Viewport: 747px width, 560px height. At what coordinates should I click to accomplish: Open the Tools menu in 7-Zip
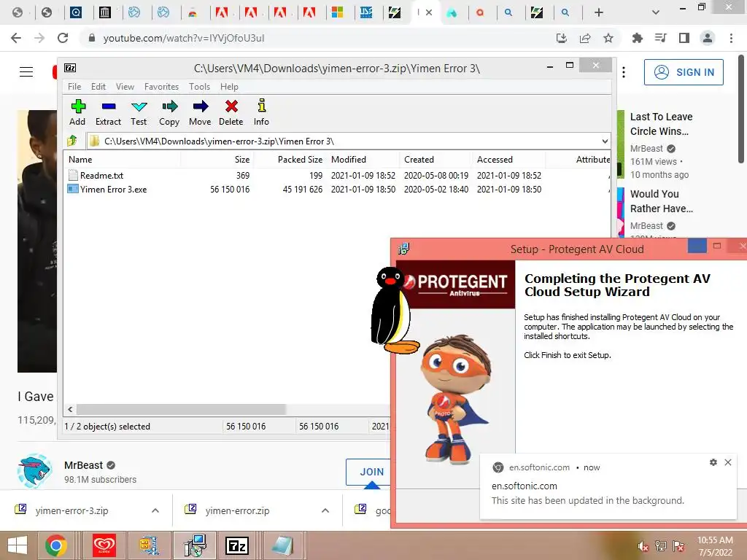[199, 87]
